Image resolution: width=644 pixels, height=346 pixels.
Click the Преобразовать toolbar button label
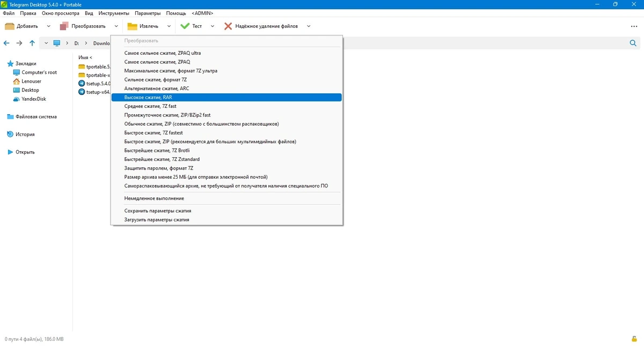pyautogui.click(x=89, y=26)
